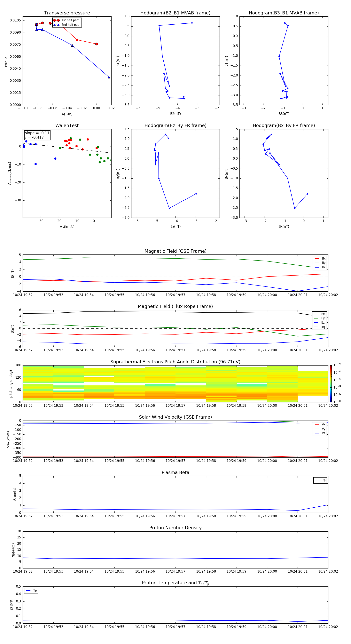The width and height of the screenshot is (351, 644).
Task: Click '10/24 20:02' under Proton Temperature plot
Action: tap(328, 627)
